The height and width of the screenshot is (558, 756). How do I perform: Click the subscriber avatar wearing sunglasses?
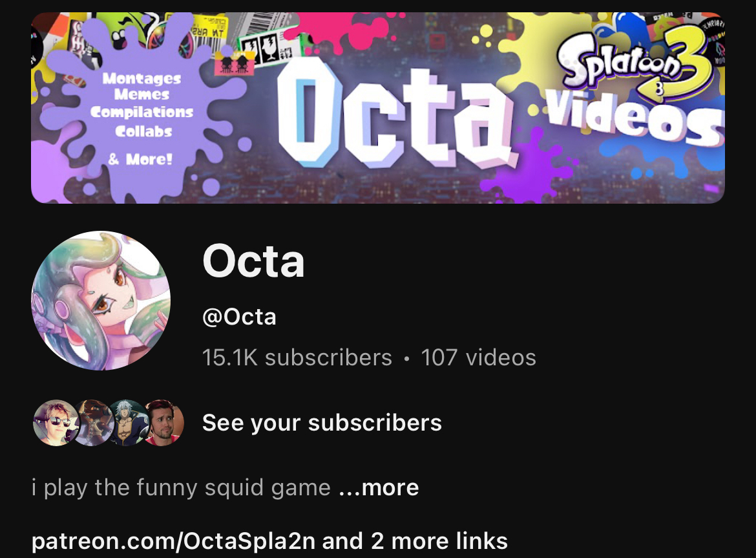click(x=56, y=423)
